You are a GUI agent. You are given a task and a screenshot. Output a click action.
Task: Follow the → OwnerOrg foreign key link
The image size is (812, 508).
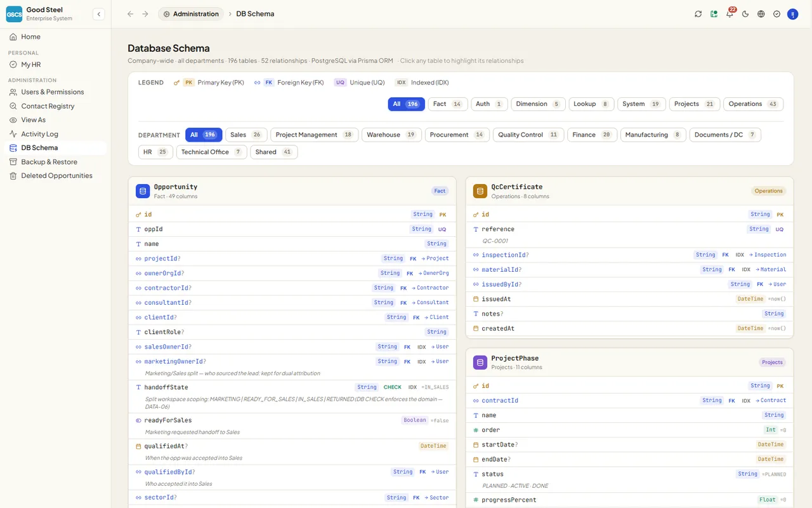[x=433, y=273]
